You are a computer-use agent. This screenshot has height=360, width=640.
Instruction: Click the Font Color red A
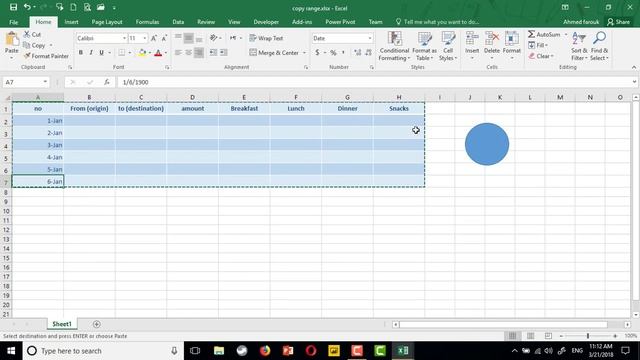pos(158,53)
